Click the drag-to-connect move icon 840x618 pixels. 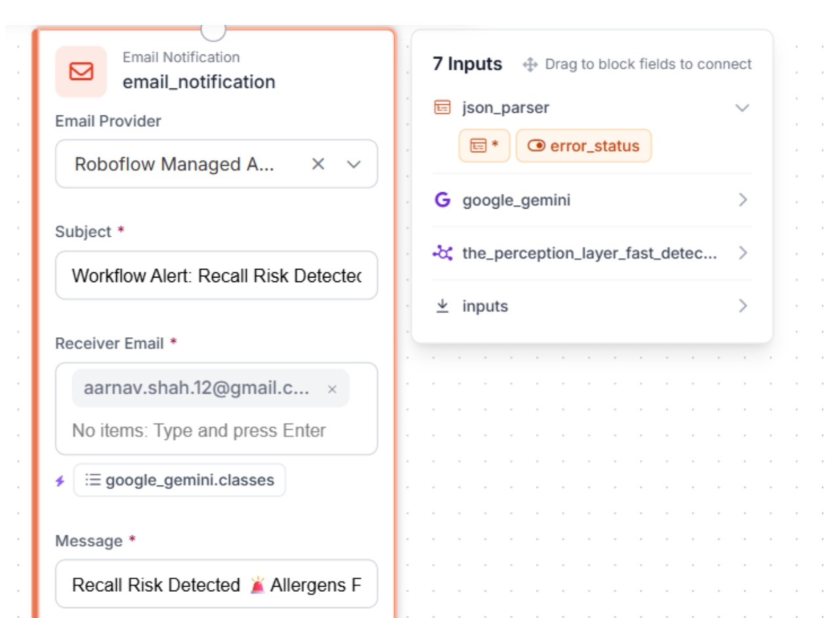[530, 64]
